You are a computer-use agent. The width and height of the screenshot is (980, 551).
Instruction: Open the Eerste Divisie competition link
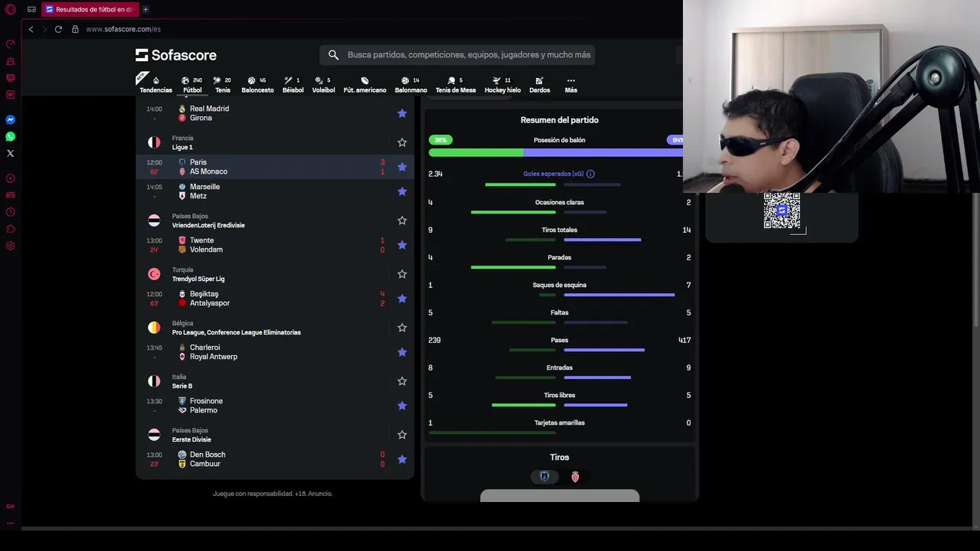191,439
